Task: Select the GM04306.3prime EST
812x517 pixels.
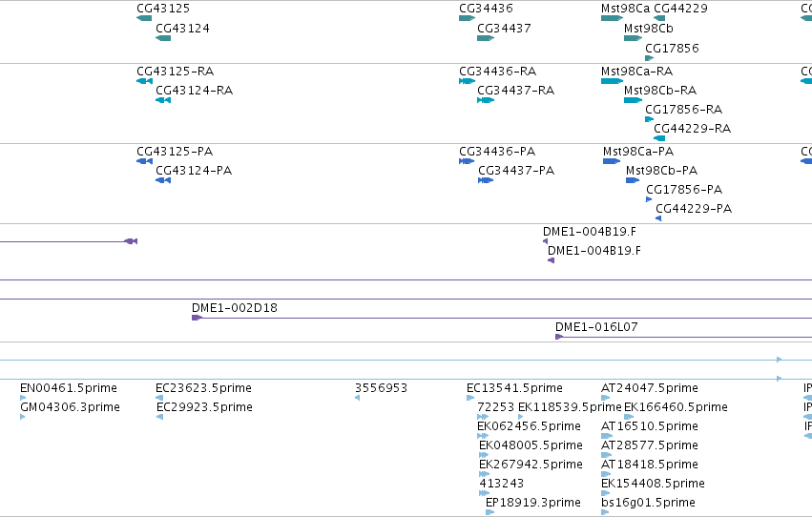Action: pyautogui.click(x=22, y=417)
